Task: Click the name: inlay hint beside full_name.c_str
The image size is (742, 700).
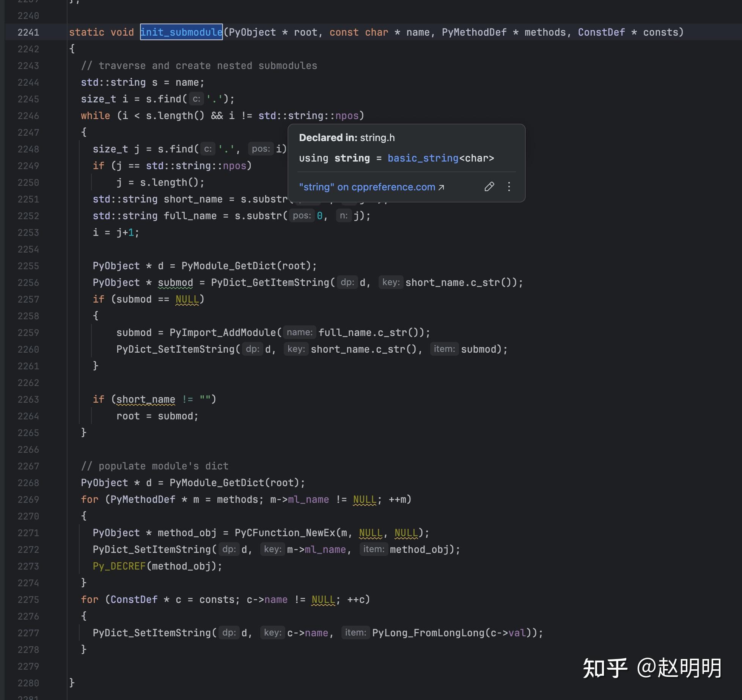Action: point(300,332)
